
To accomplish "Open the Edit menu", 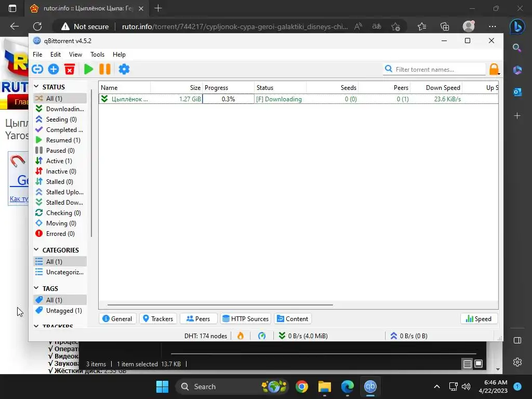I will pos(55,54).
